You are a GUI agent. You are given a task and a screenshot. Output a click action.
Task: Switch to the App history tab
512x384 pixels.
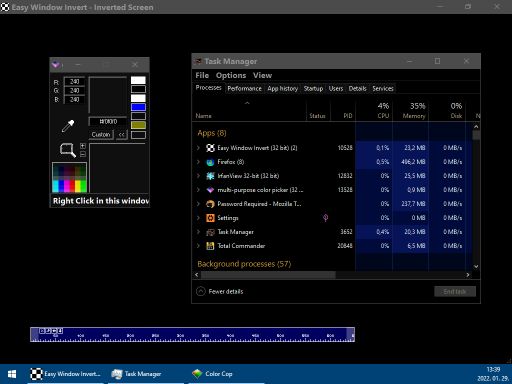(x=282, y=88)
